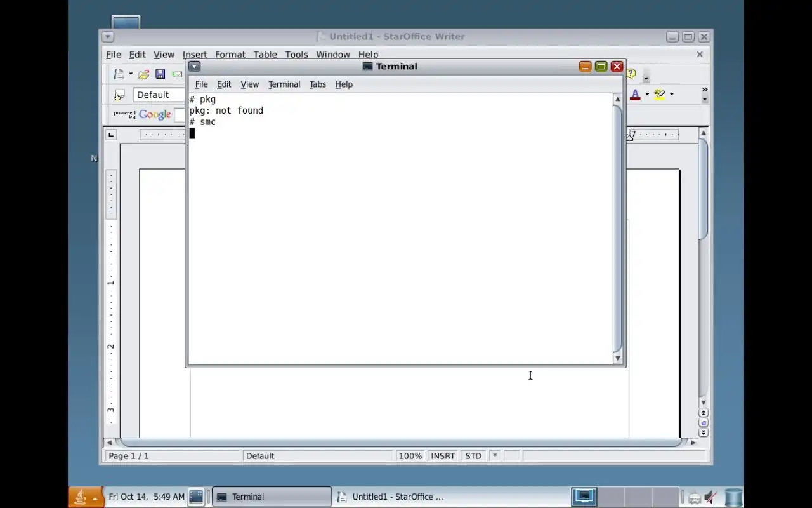Open the Terminal menu in the Terminal window
812x508 pixels.
point(284,84)
